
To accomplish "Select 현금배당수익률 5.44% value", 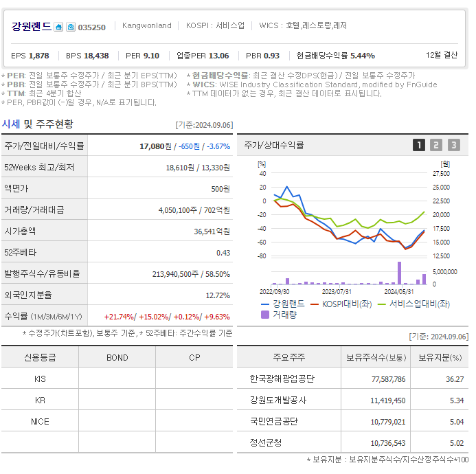I will coord(363,56).
